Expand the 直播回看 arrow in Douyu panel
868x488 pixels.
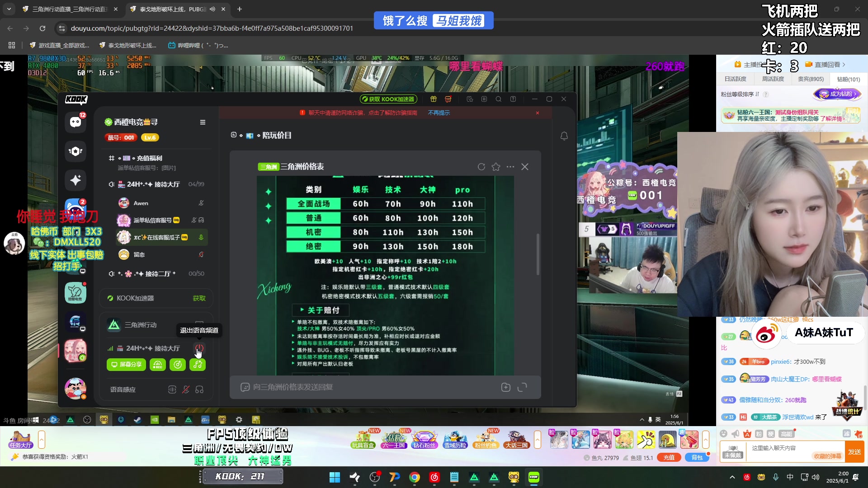coord(844,65)
